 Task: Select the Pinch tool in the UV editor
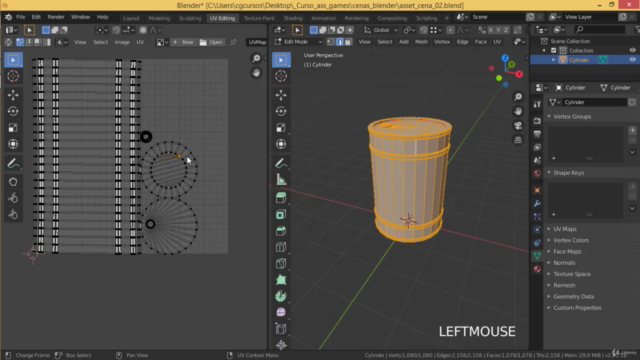(13, 214)
